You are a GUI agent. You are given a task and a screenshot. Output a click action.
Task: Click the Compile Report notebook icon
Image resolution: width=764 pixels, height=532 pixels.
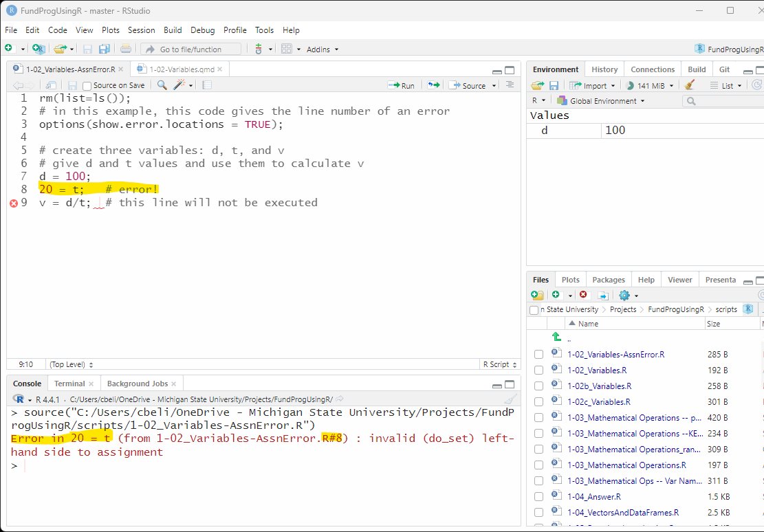click(206, 85)
